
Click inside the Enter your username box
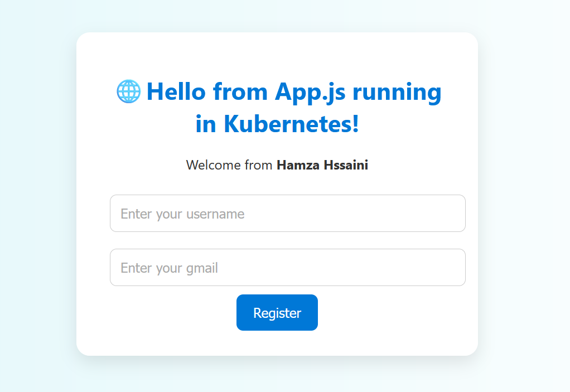click(287, 214)
